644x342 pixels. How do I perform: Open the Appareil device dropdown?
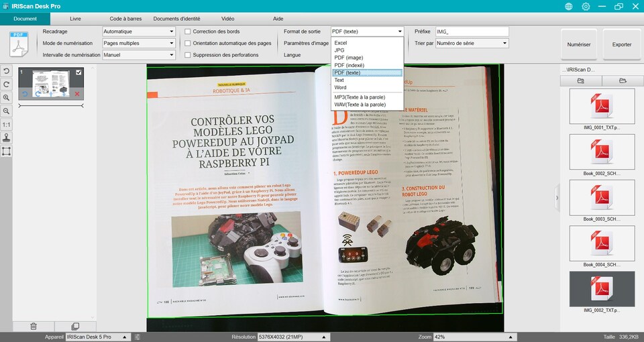pyautogui.click(x=98, y=337)
